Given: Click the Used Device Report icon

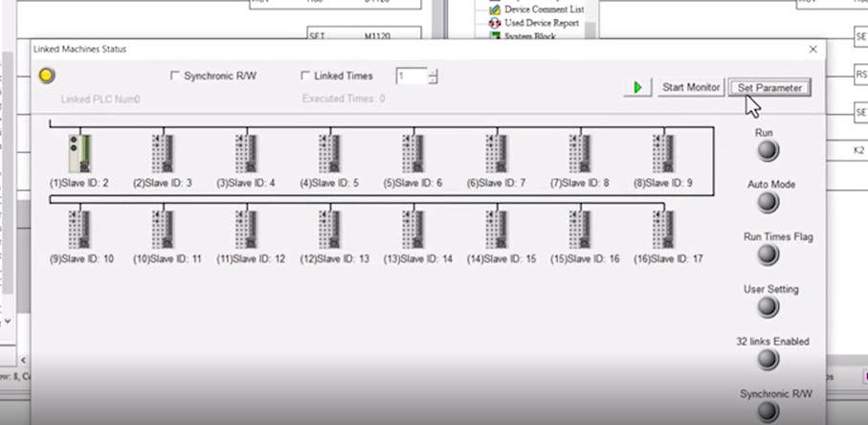Looking at the screenshot, I should [x=495, y=23].
